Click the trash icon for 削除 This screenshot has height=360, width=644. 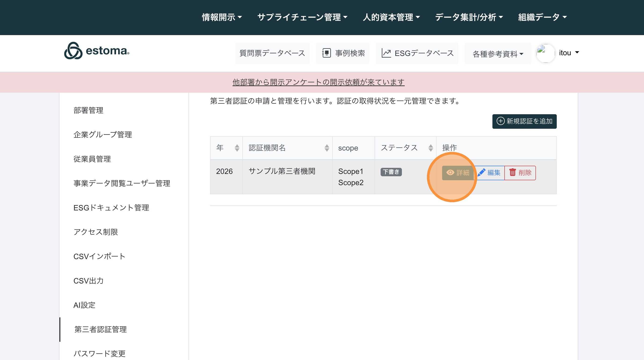pos(513,172)
